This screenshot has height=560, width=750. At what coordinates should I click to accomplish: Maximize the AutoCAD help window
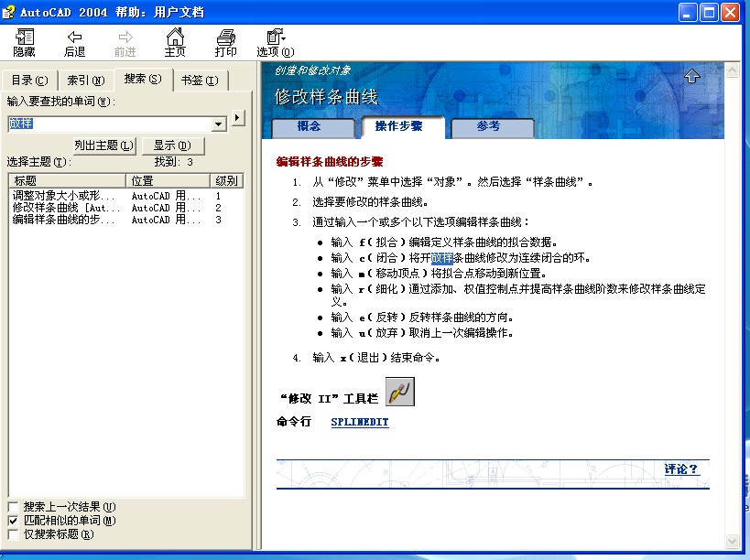point(709,13)
